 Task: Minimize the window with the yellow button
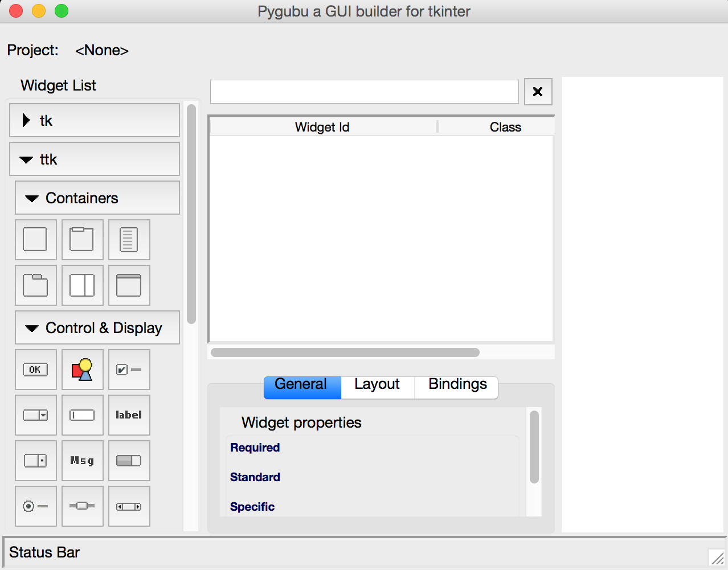39,11
